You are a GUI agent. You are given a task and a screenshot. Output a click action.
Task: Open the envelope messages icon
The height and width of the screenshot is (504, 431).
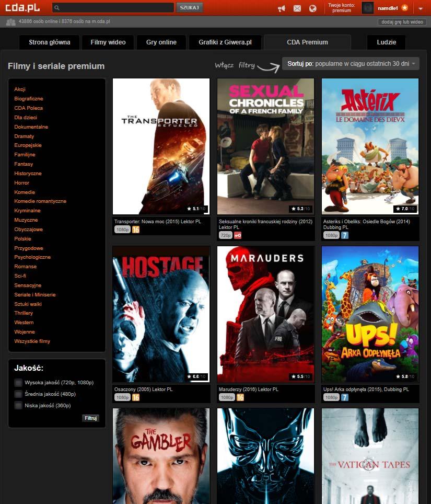pos(297,8)
